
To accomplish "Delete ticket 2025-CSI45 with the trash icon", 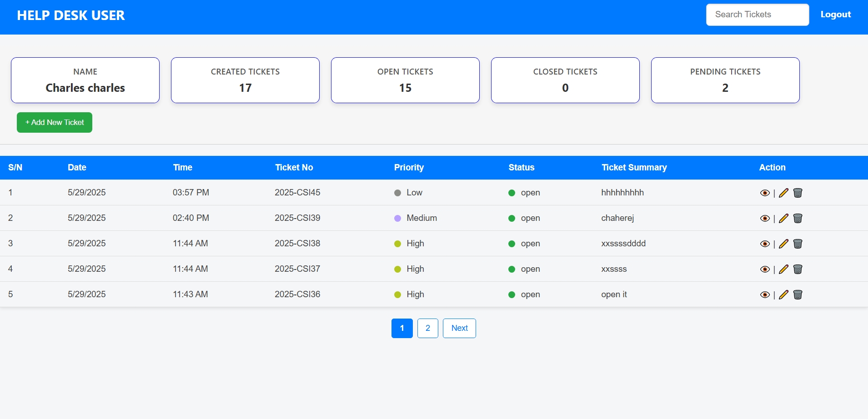I will [798, 193].
